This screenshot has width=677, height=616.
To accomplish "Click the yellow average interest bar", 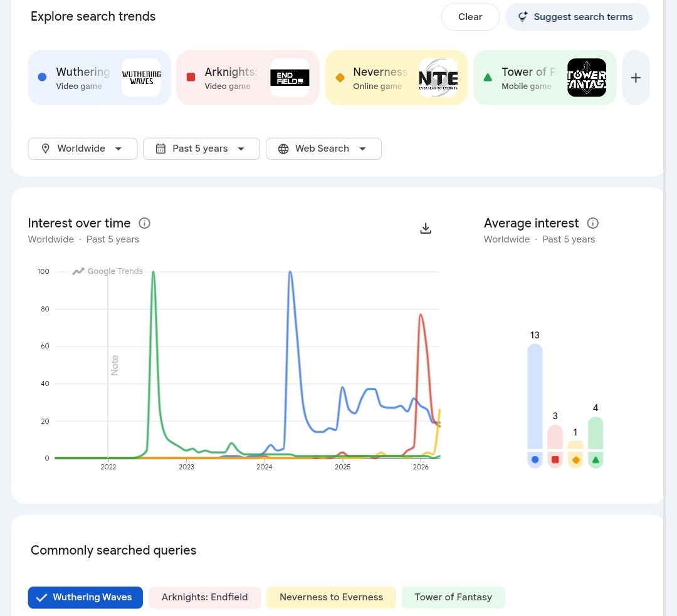I will 575,454.
